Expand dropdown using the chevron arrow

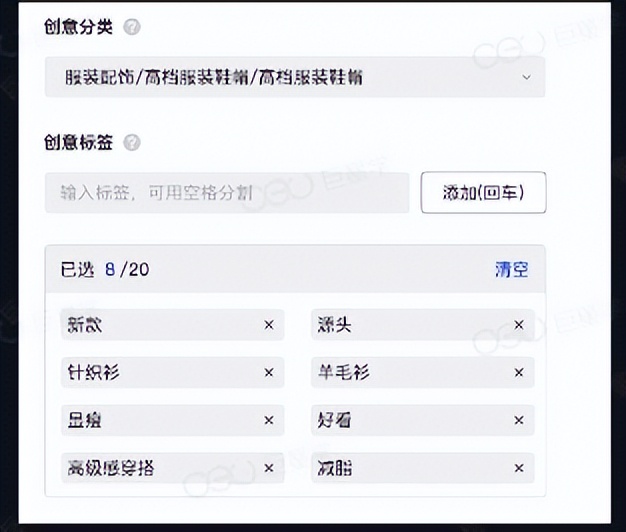527,77
